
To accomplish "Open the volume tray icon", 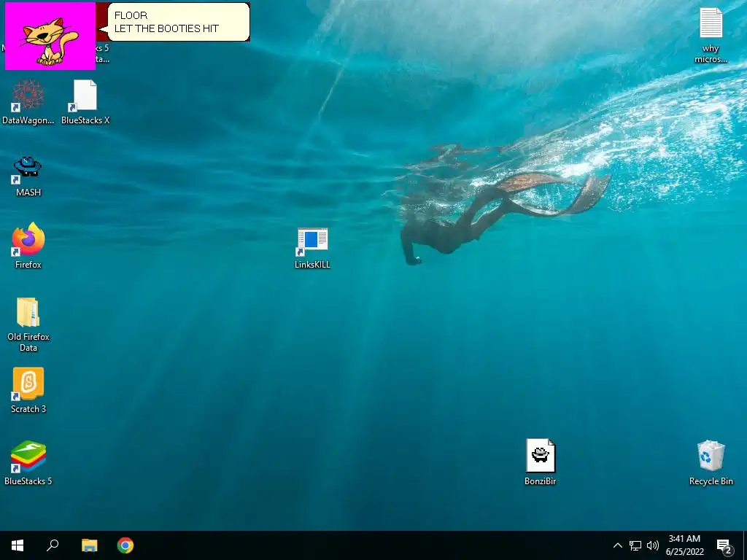I will click(x=653, y=545).
